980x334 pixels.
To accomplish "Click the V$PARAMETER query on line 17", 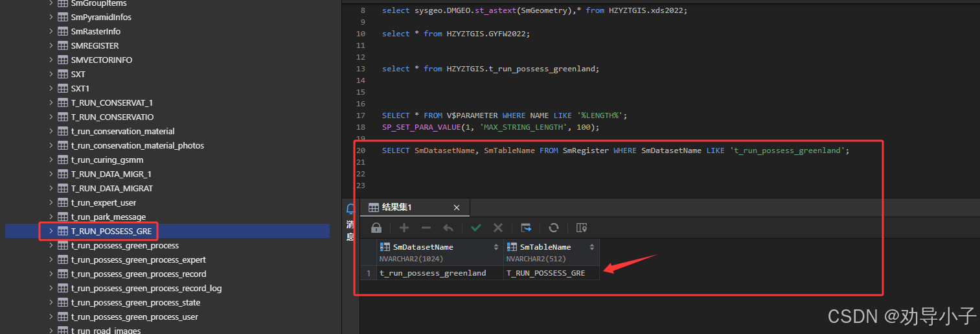I will [x=505, y=115].
